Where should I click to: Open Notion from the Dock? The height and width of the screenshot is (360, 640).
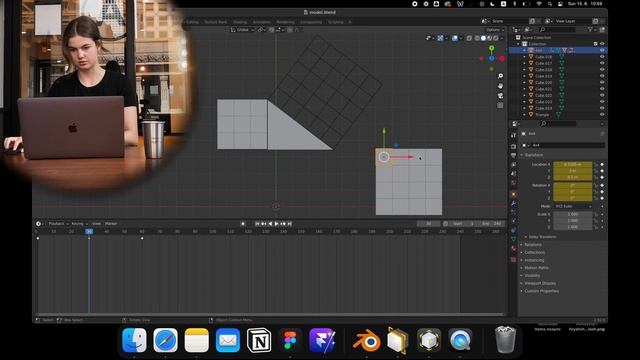point(259,340)
